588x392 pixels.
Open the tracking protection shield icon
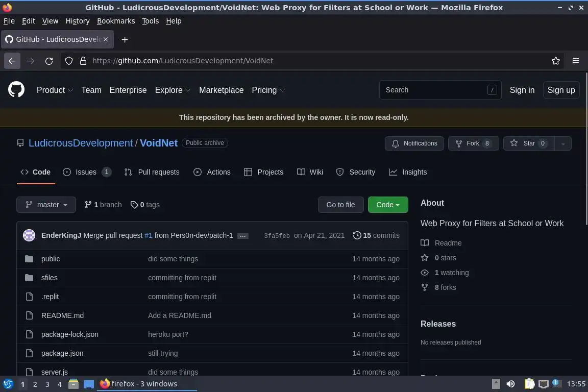point(68,61)
